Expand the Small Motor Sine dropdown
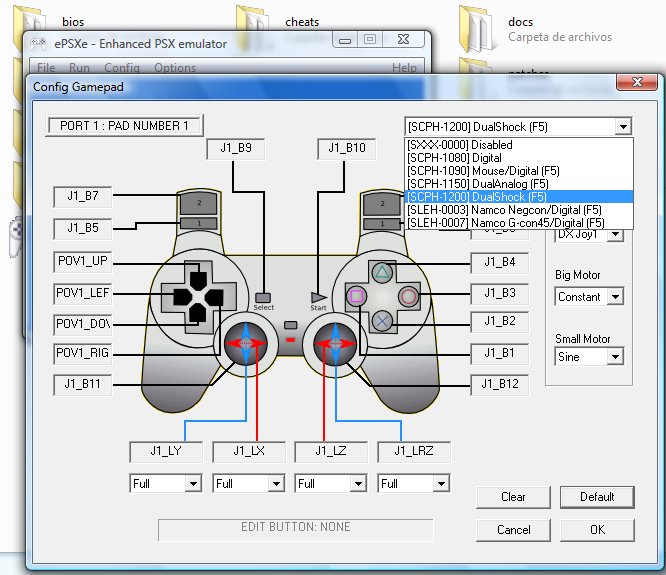This screenshot has height=575, width=666. click(x=615, y=357)
